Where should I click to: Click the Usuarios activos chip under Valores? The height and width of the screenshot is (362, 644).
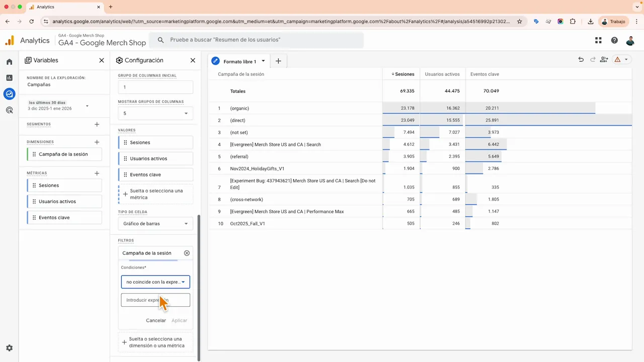[155, 159]
